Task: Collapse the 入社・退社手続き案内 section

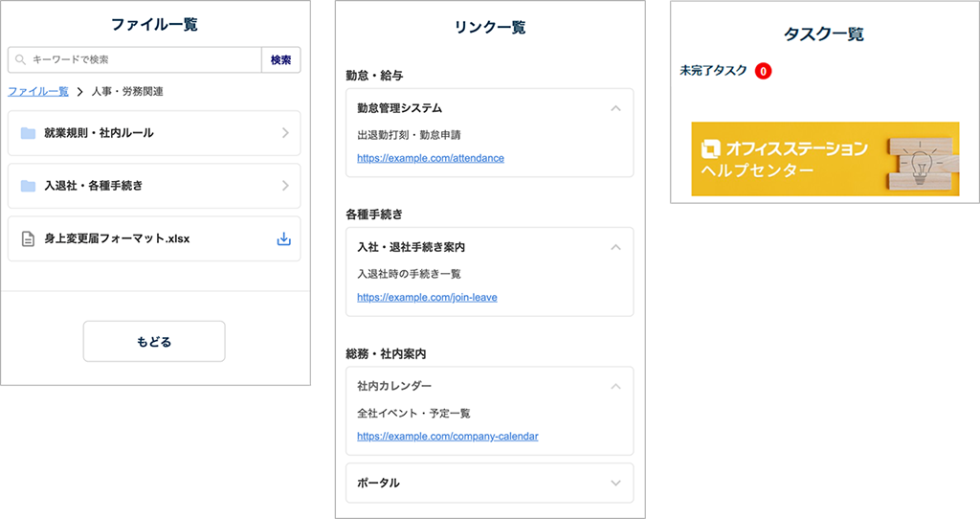Action: (x=615, y=247)
